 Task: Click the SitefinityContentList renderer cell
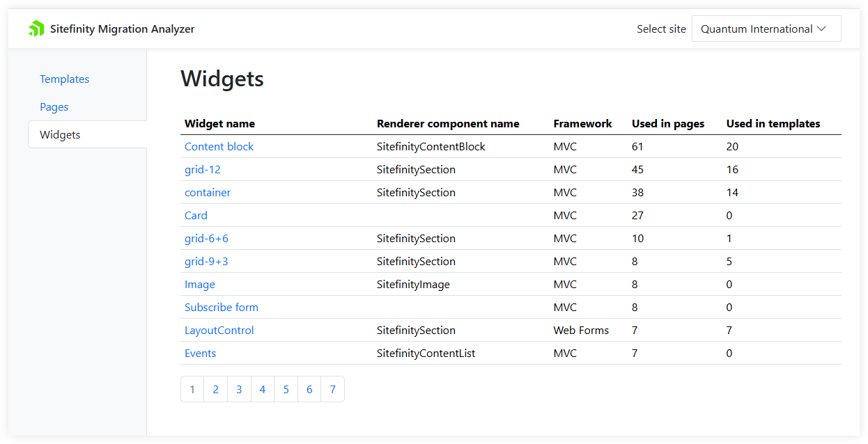click(426, 353)
